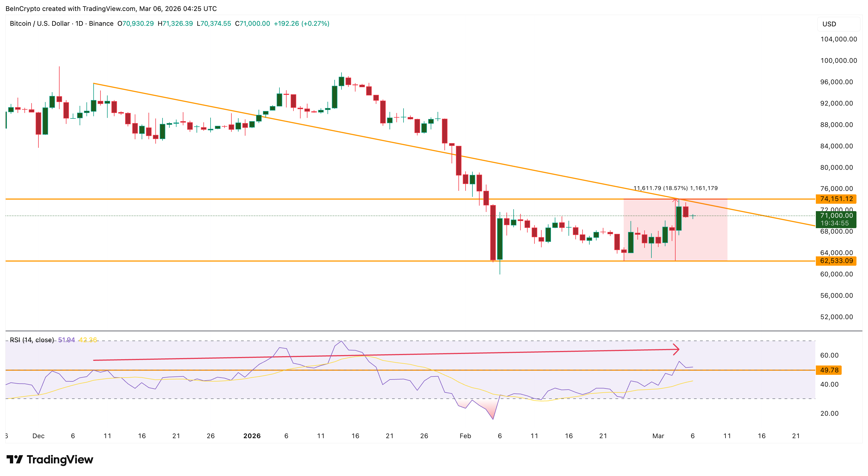Select the 2026 label on time axis
Viewport: 868px width, 476px height.
pos(252,436)
